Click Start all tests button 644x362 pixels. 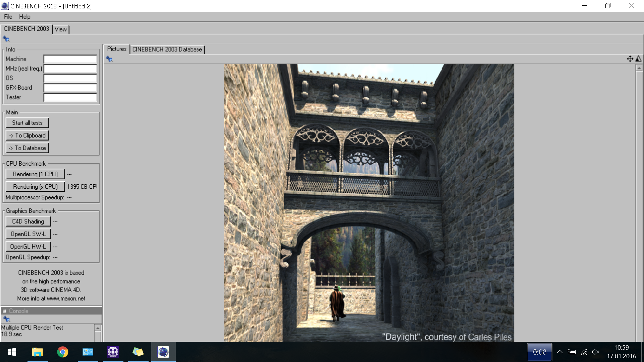coord(27,123)
